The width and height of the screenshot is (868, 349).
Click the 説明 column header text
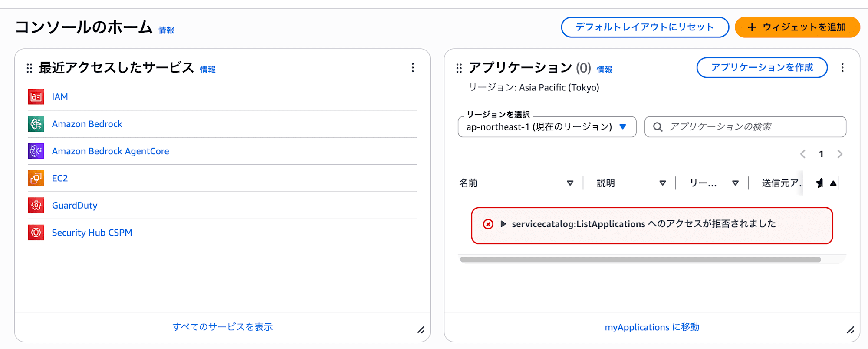(606, 183)
